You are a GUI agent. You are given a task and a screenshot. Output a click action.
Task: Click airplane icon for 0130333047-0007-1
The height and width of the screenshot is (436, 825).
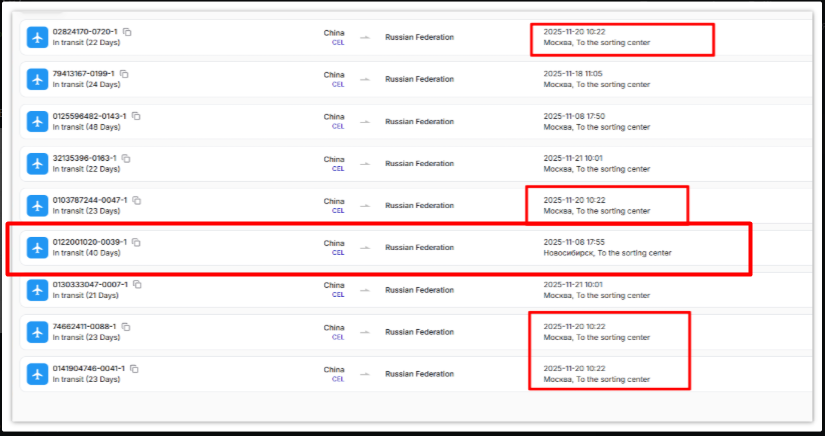pyautogui.click(x=37, y=290)
